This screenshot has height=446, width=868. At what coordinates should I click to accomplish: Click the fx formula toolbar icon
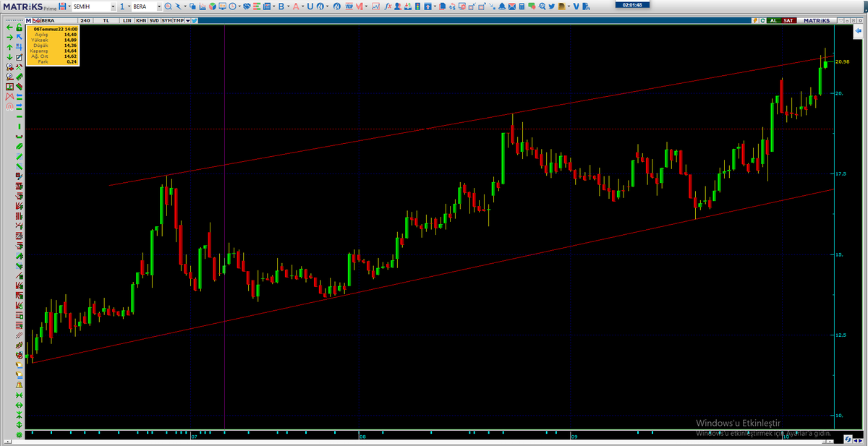[387, 6]
